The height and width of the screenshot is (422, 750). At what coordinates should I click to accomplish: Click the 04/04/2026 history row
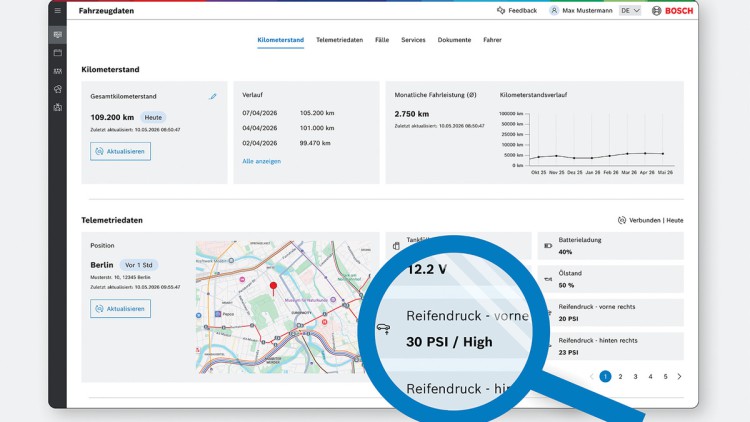[x=288, y=128]
